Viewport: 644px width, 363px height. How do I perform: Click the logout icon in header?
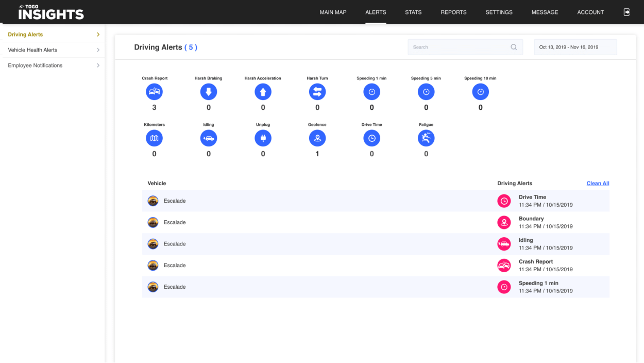tap(627, 12)
